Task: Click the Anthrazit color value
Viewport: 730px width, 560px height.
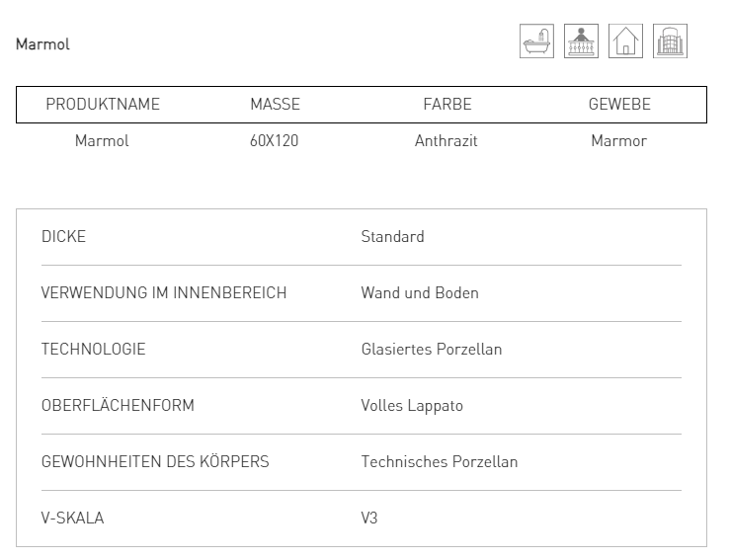Action: pyautogui.click(x=446, y=140)
